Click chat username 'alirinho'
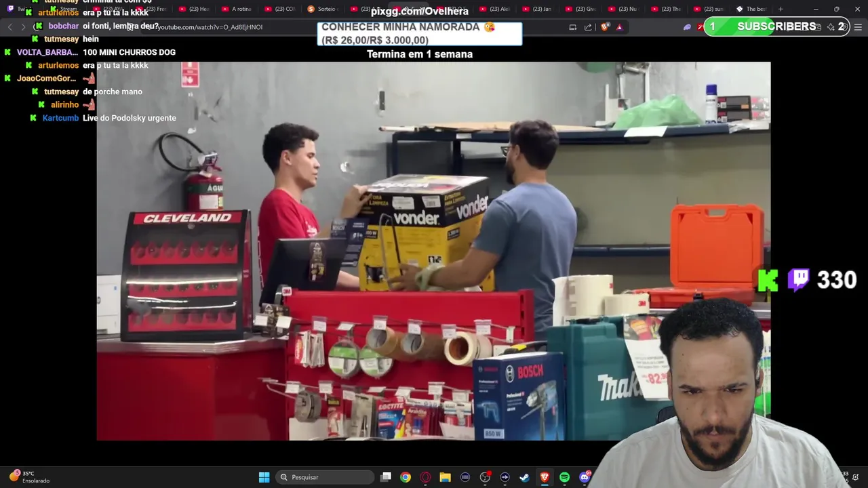The height and width of the screenshot is (488, 868). 64,105
